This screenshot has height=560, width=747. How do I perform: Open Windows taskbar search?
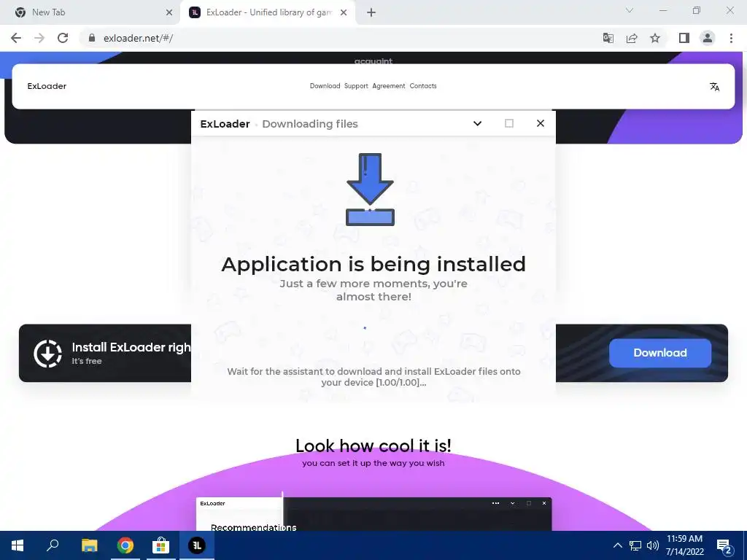pos(53,545)
